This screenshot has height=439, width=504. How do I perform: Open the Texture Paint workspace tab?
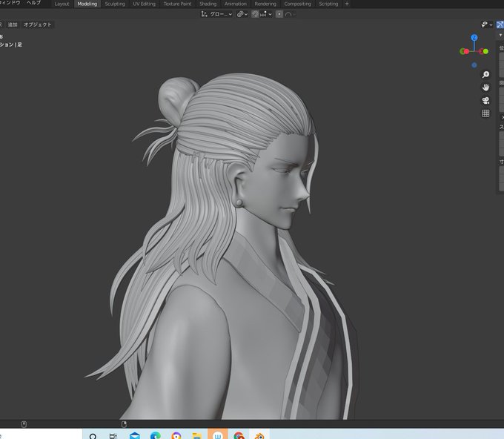pos(177,4)
